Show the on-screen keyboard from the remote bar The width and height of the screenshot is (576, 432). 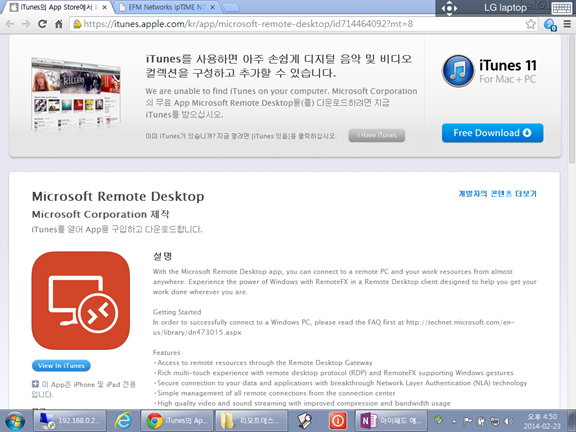click(562, 8)
